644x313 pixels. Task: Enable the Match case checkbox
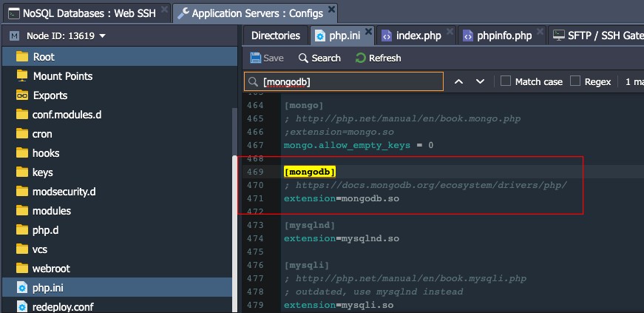(506, 81)
